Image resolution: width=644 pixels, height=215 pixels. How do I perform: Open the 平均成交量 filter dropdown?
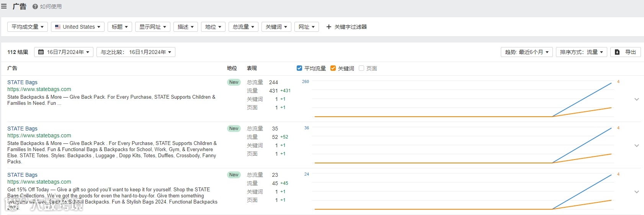point(28,27)
